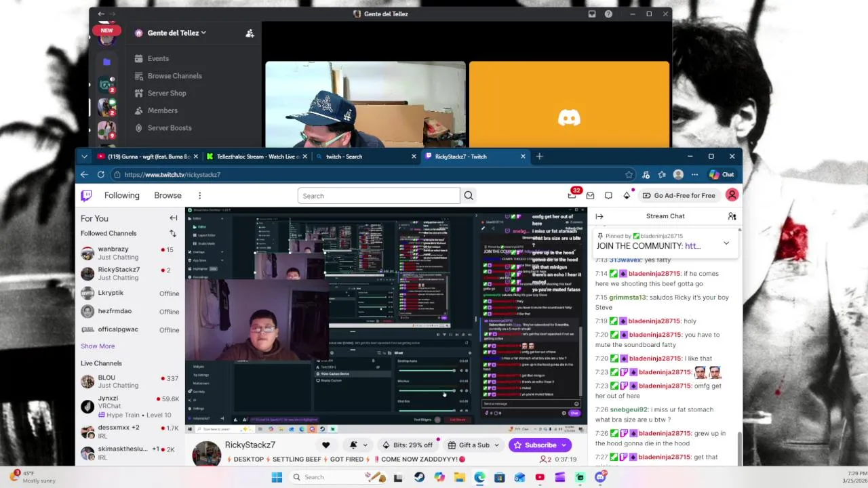
Task: Click Show More followed channels
Action: click(x=98, y=346)
